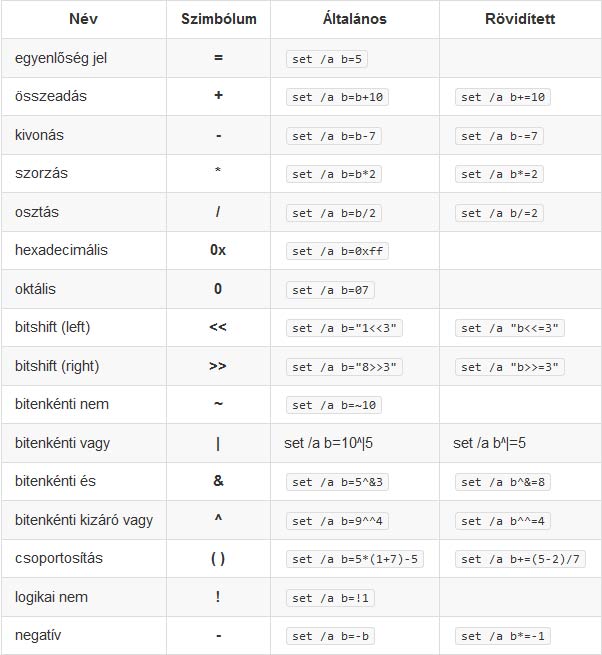The height and width of the screenshot is (655, 602).
Task: Select the '<<' left bitshift symbol
Action: [218, 327]
